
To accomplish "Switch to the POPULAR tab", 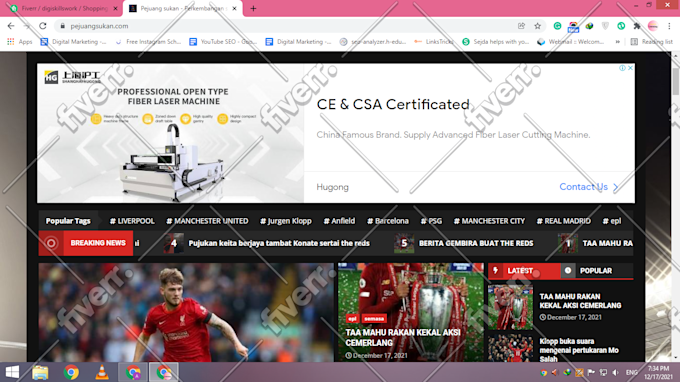I will pos(596,271).
